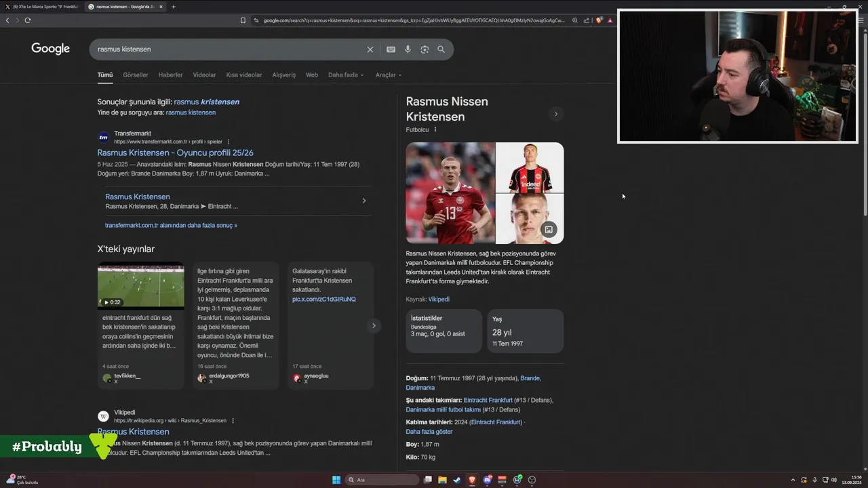This screenshot has height=488, width=868.
Task: Open 'İstatistikler' Bundesliga stats card
Action: point(444,331)
